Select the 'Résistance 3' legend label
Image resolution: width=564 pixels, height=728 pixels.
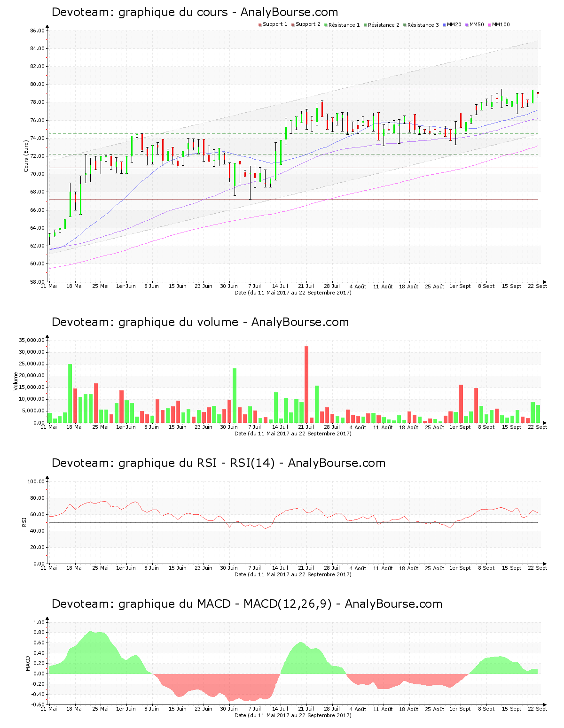coord(423,25)
